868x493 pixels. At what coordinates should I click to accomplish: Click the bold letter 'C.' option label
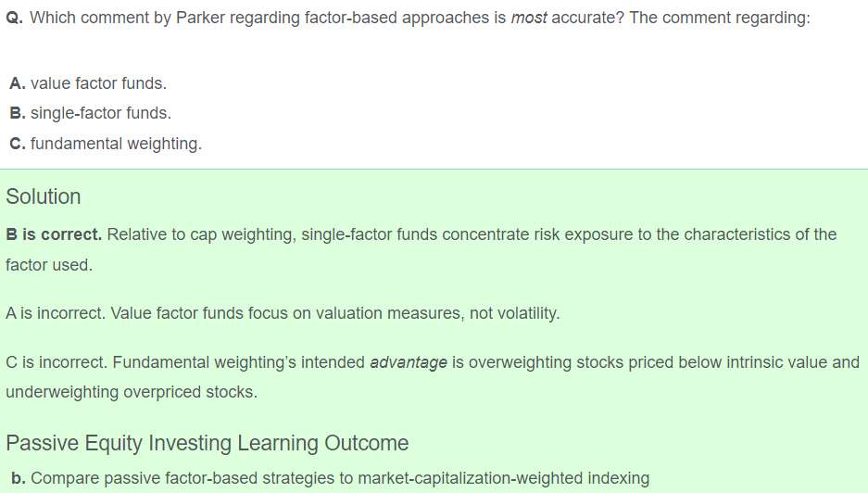(x=17, y=144)
